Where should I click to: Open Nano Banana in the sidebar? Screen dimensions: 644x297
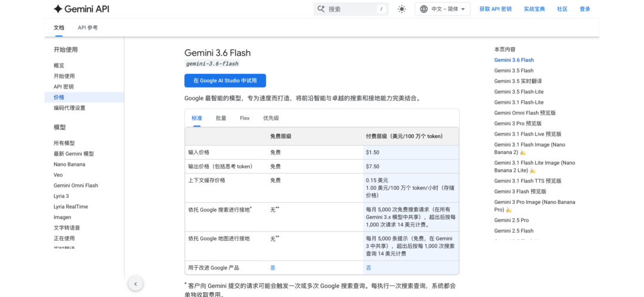(69, 165)
